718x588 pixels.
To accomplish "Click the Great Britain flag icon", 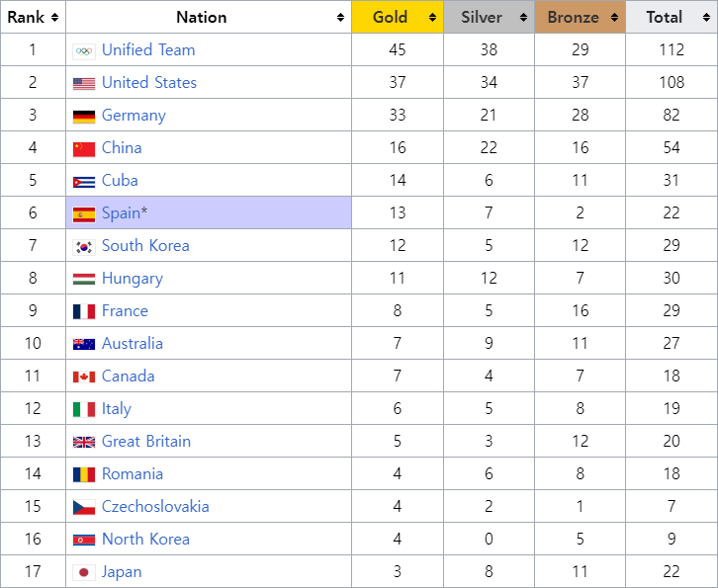I will [84, 442].
